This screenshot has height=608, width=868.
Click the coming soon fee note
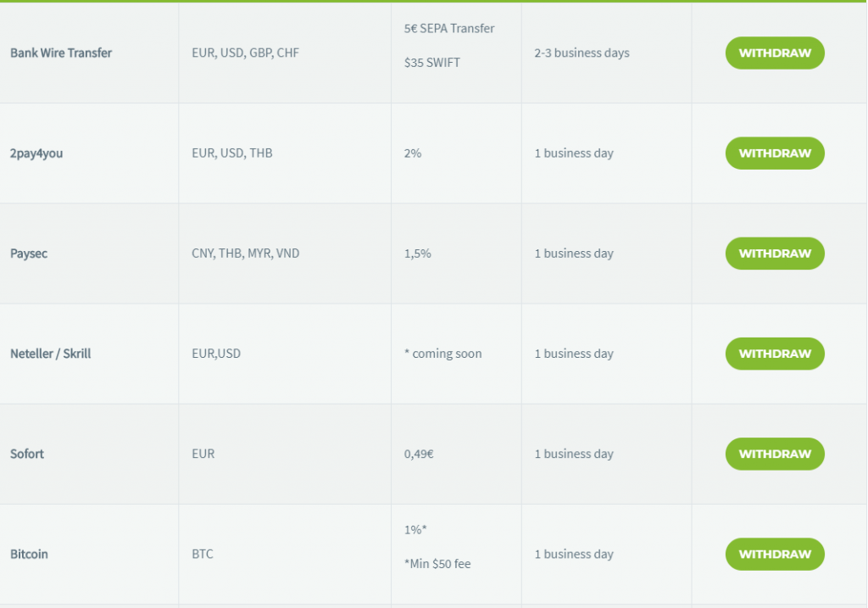(x=442, y=354)
